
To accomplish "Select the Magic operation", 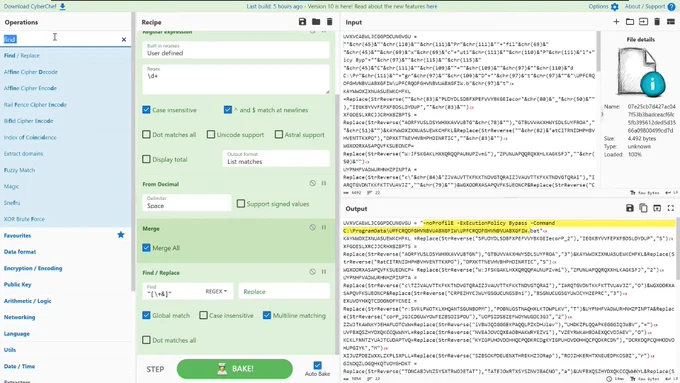I will pos(65,186).
